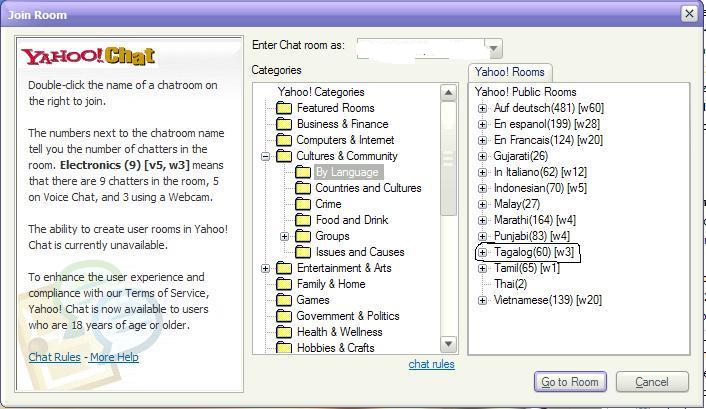Select the Games category label
The height and width of the screenshot is (409, 706).
[313, 300]
